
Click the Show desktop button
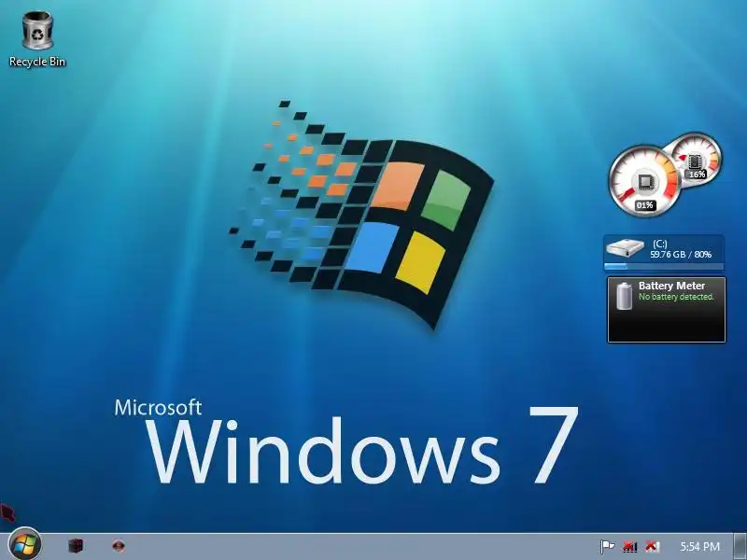coord(740,547)
